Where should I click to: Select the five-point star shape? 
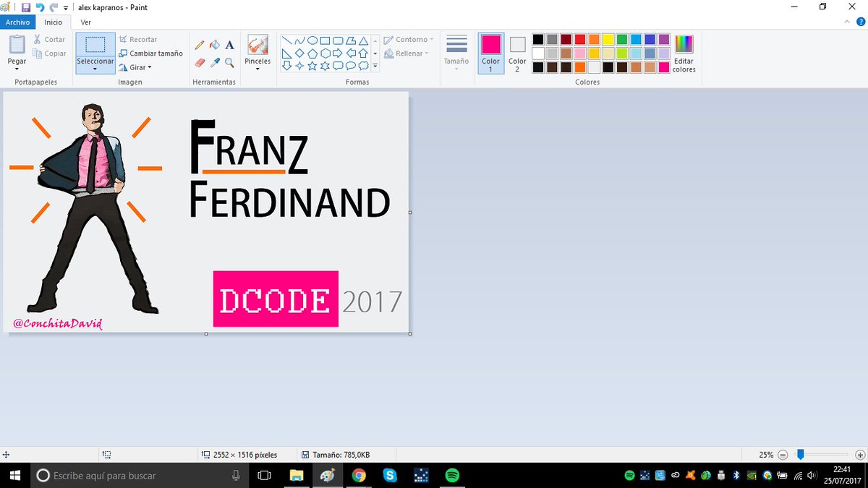(x=312, y=66)
